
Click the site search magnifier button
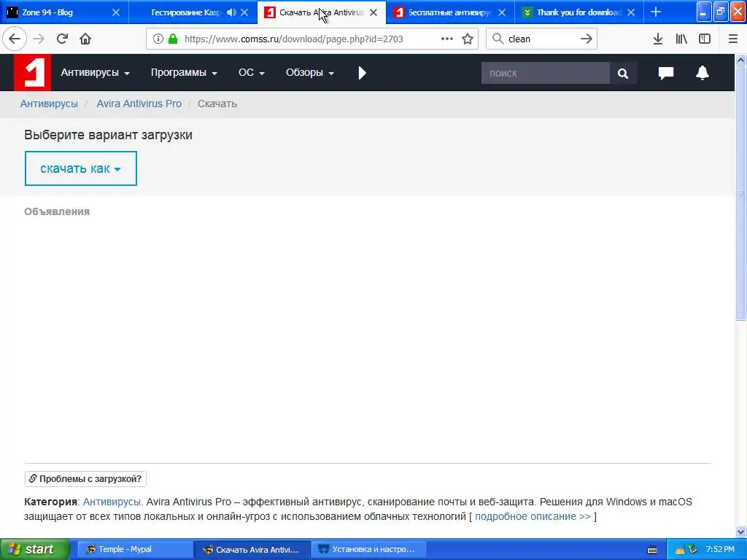[623, 74]
